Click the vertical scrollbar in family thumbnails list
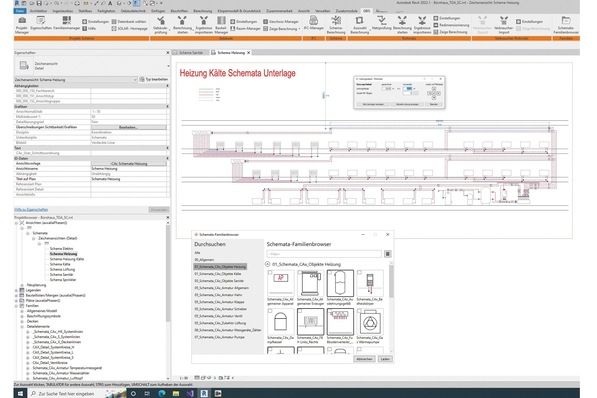597x398 pixels. point(391,281)
